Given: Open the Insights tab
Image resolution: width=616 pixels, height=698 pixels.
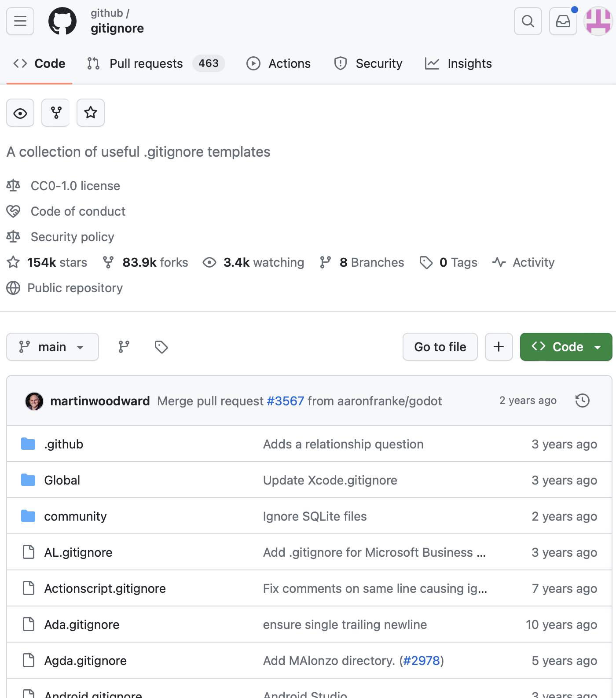Looking at the screenshot, I should tap(458, 64).
